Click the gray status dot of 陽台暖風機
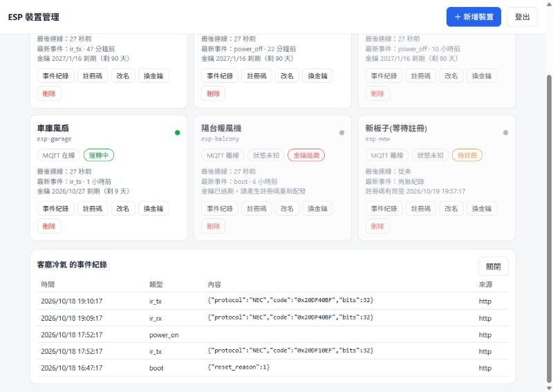Viewport: 553px width, 392px height. pyautogui.click(x=341, y=133)
